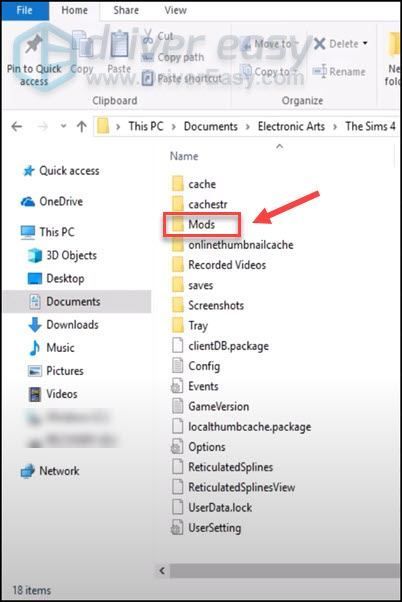Click the Paste clipboard icon
This screenshot has width=402, height=602.
(119, 45)
